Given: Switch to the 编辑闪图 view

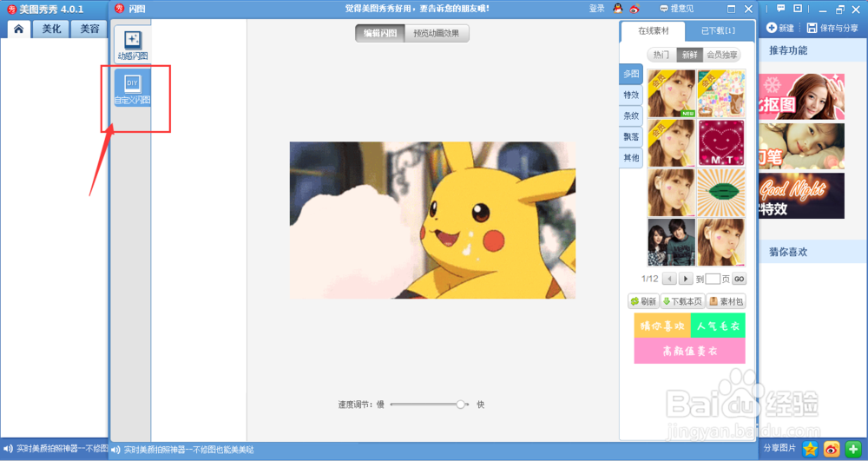Looking at the screenshot, I should click(380, 33).
